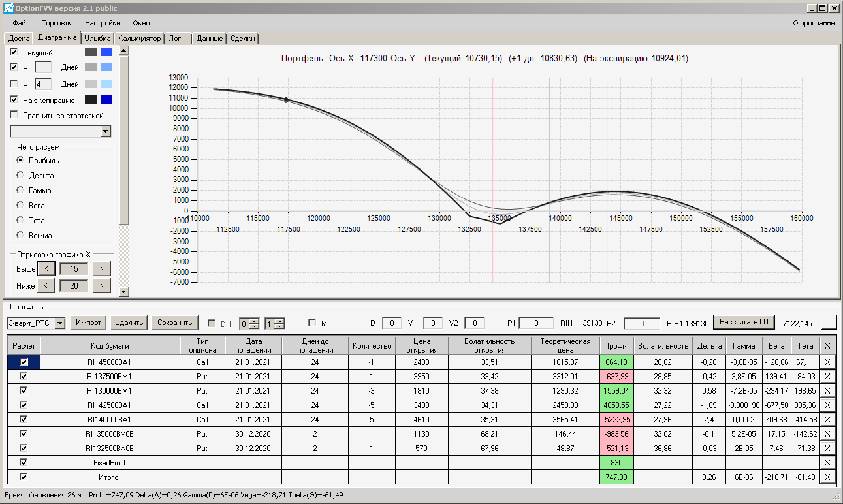Delete the RI140000BA1 position via X button
Screen dimensions: 843x504
coord(828,419)
